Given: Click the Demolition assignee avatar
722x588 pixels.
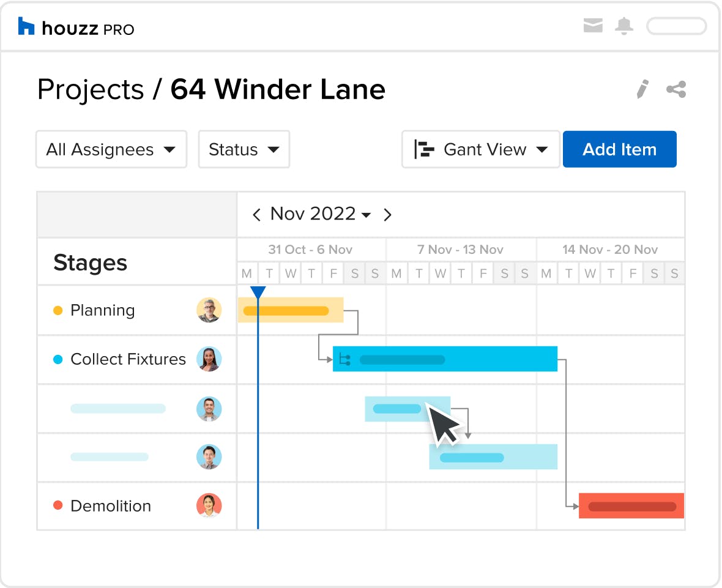Looking at the screenshot, I should click(209, 506).
